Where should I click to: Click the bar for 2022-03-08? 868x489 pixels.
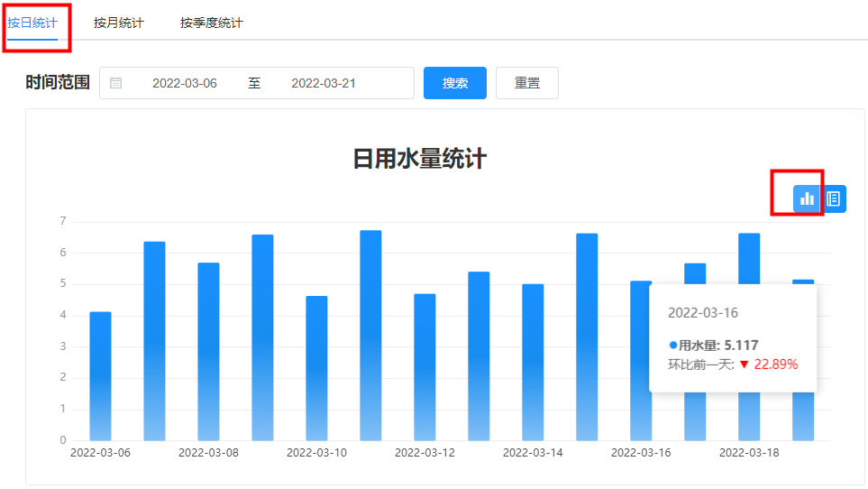pyautogui.click(x=209, y=352)
